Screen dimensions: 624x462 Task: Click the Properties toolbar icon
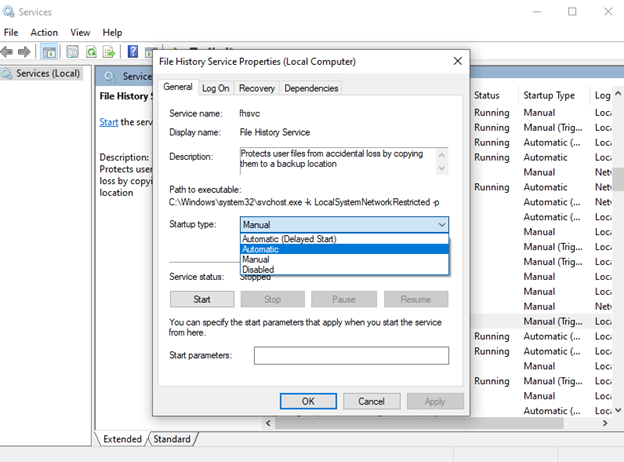click(x=72, y=52)
